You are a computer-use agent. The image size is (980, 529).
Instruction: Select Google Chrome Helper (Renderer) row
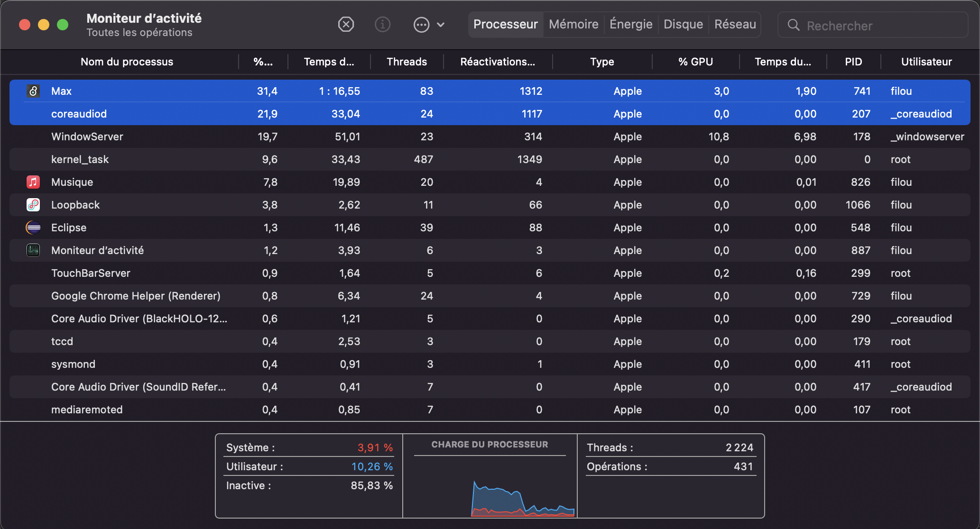click(x=490, y=296)
